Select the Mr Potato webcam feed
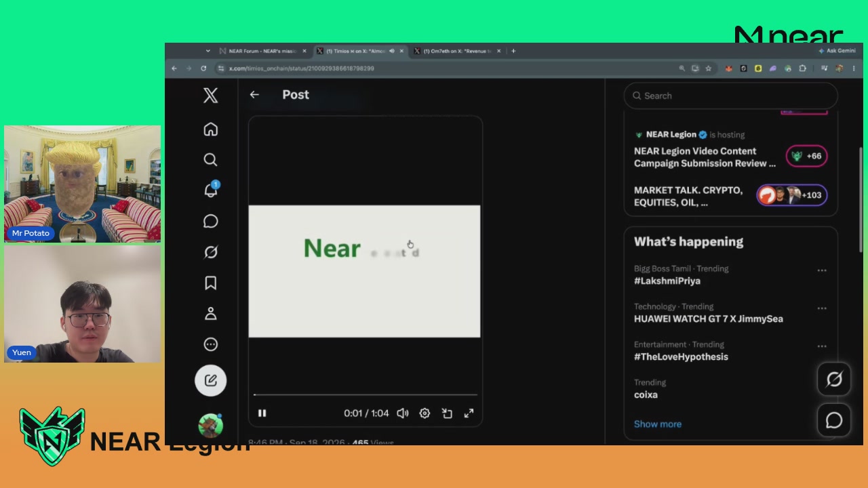This screenshot has width=868, height=488. pos(83,184)
